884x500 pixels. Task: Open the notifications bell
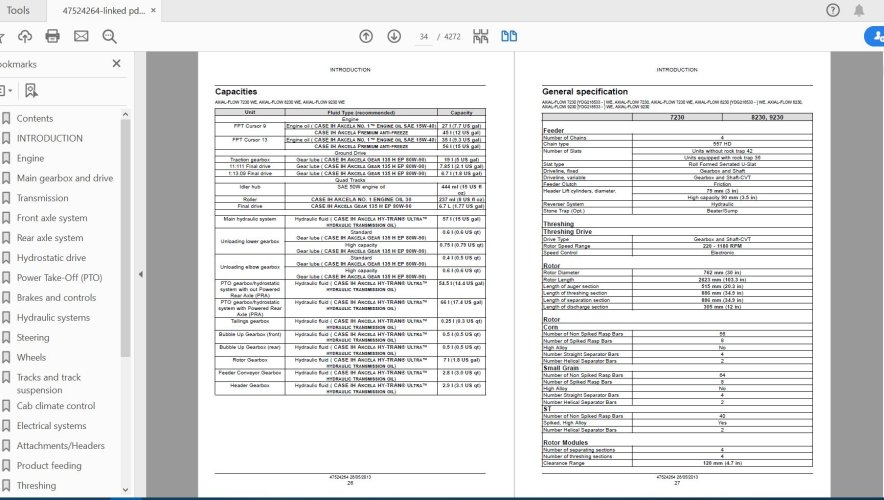[859, 10]
